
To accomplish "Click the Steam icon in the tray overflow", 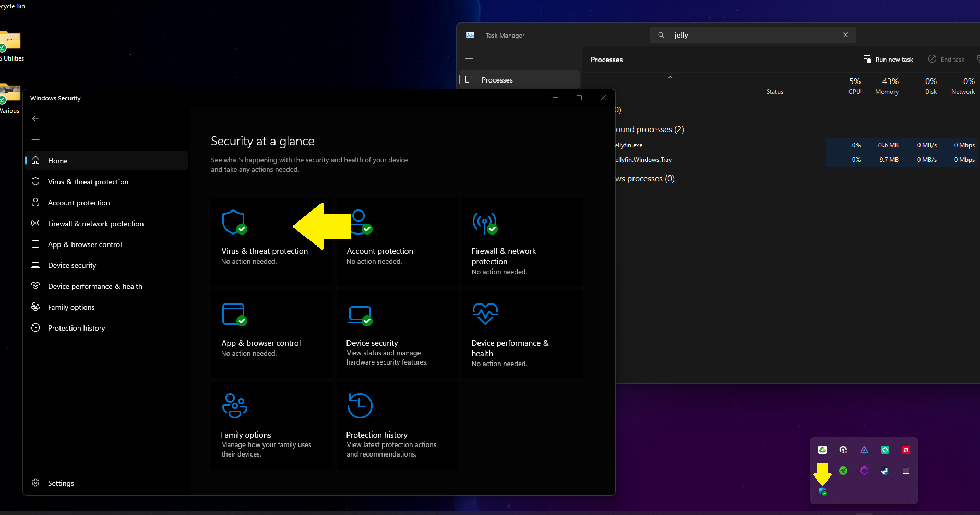I will pyautogui.click(x=885, y=471).
